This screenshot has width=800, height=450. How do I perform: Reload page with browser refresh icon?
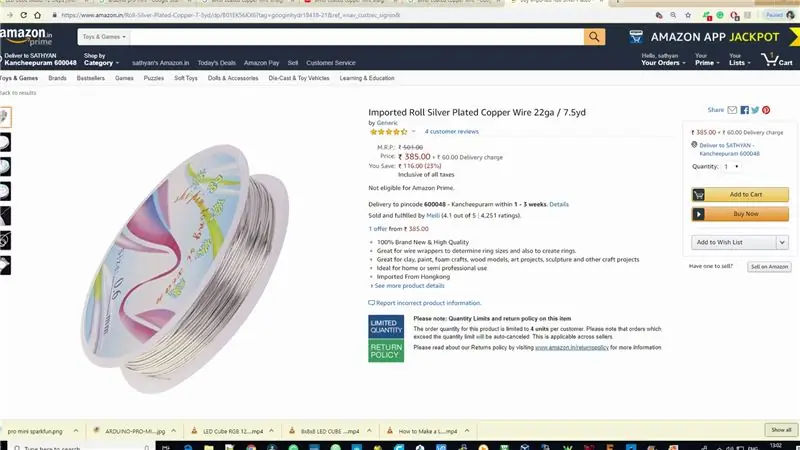[x=23, y=15]
